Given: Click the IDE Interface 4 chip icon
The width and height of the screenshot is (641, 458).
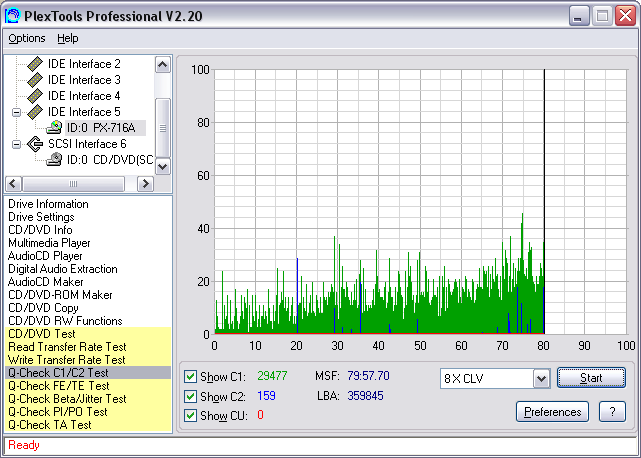Looking at the screenshot, I should pos(35,96).
